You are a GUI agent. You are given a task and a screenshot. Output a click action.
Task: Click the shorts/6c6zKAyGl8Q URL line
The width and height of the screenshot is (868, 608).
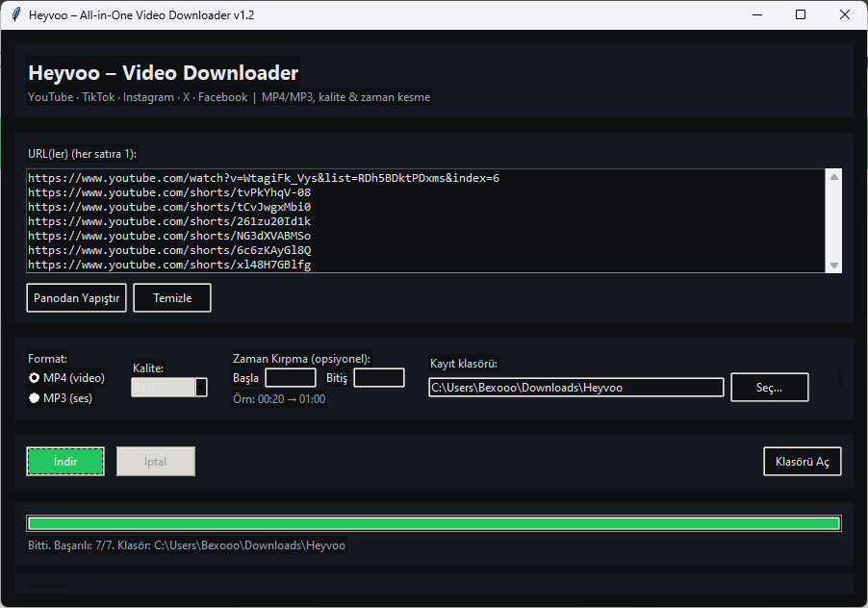[x=169, y=250]
